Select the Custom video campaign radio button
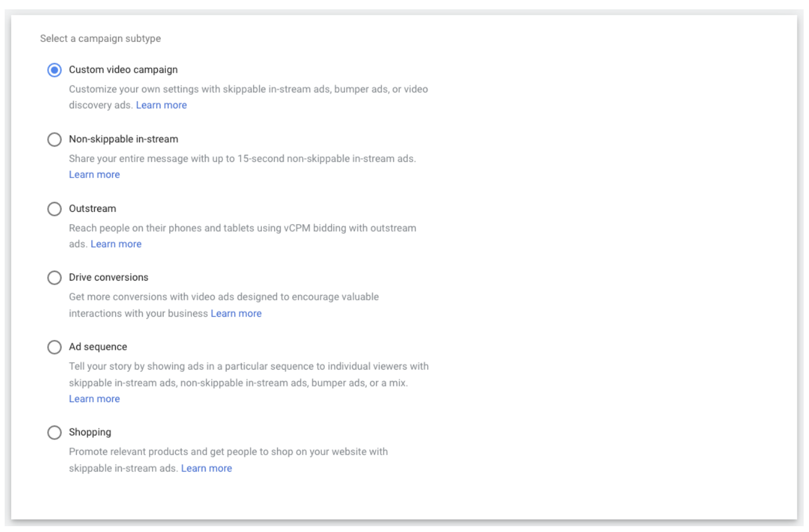 (x=54, y=70)
